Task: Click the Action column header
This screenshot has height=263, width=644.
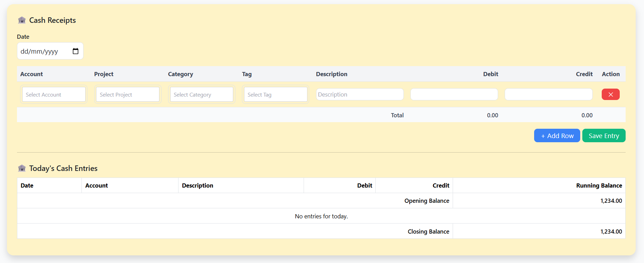Action: [611, 74]
